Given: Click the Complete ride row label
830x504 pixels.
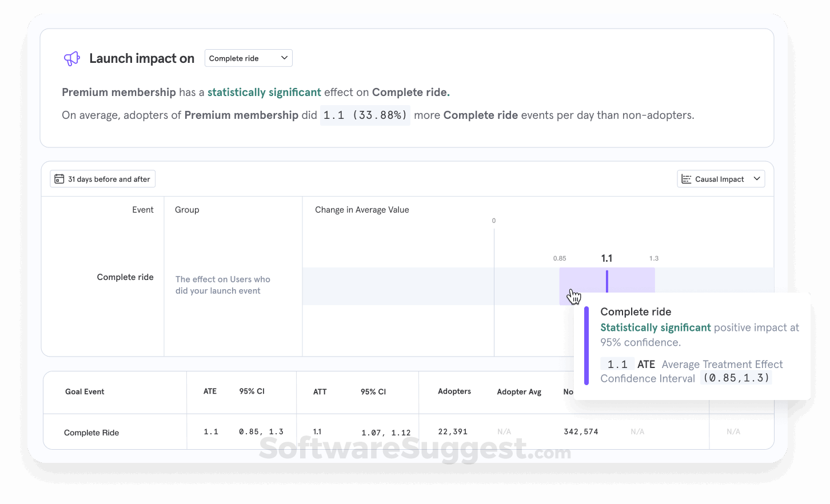Looking at the screenshot, I should (125, 277).
